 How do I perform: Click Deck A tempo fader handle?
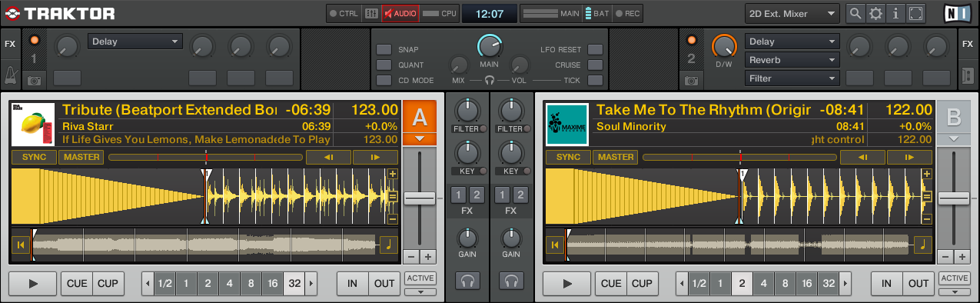420,198
